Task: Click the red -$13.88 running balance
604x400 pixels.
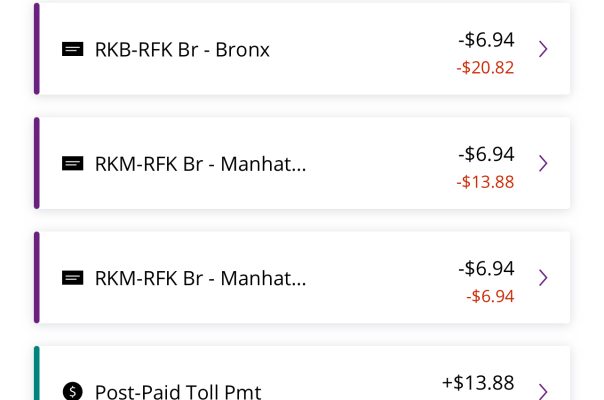Action: (x=485, y=182)
